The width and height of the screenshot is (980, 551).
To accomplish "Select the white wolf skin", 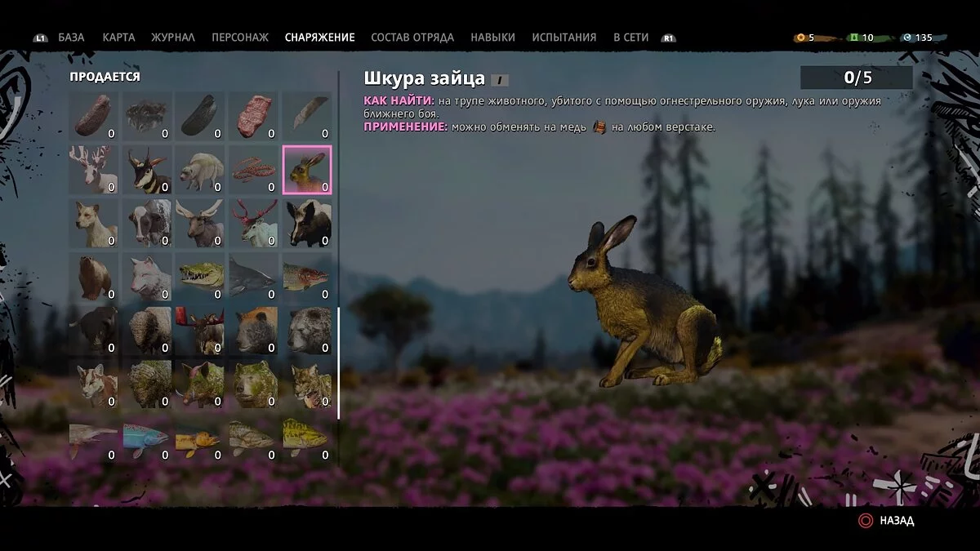I will click(147, 277).
